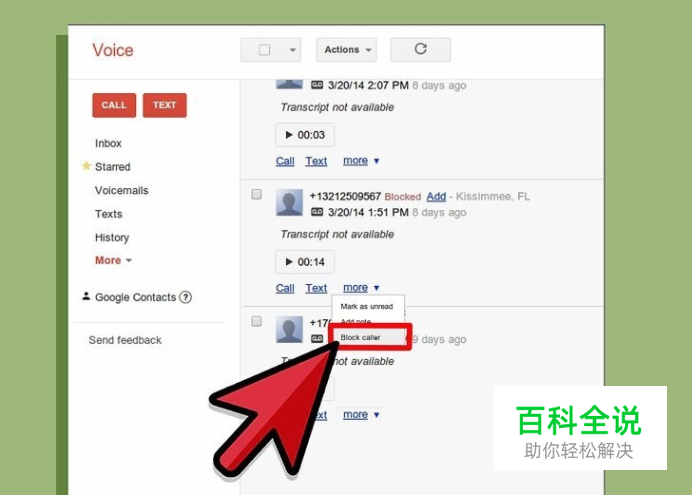The image size is (692, 495).
Task: Expand more menu under 2:07 PM voicemail
Action: pos(361,161)
